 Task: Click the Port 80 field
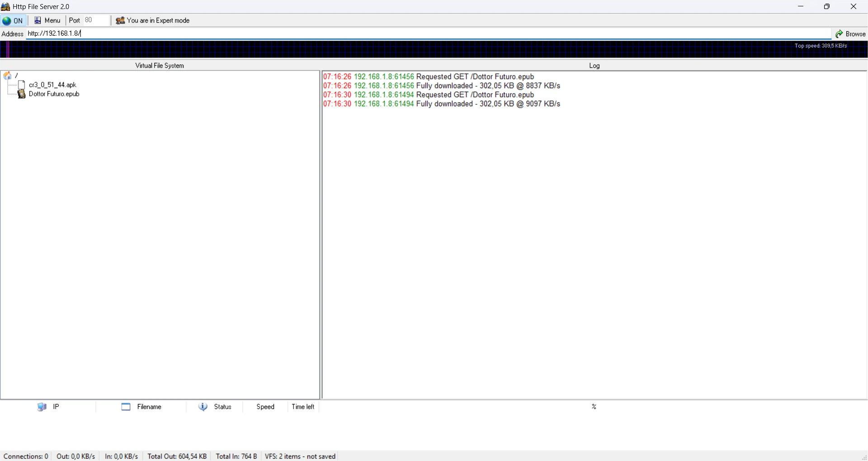(96, 20)
